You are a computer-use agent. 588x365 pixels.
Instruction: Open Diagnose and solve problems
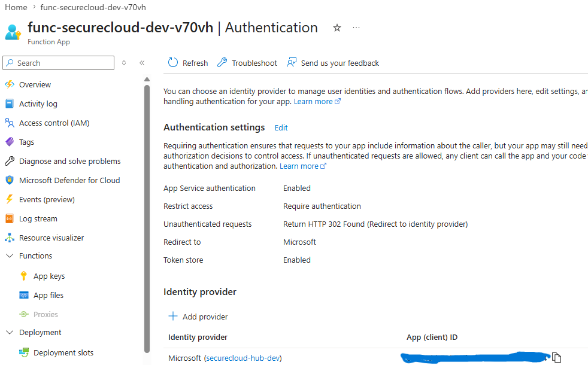pyautogui.click(x=62, y=161)
